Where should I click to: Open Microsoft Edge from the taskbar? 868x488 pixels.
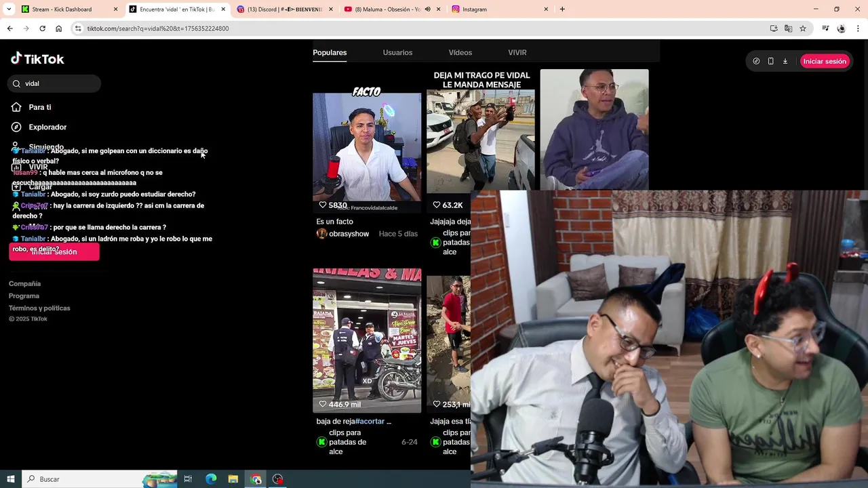[211, 479]
